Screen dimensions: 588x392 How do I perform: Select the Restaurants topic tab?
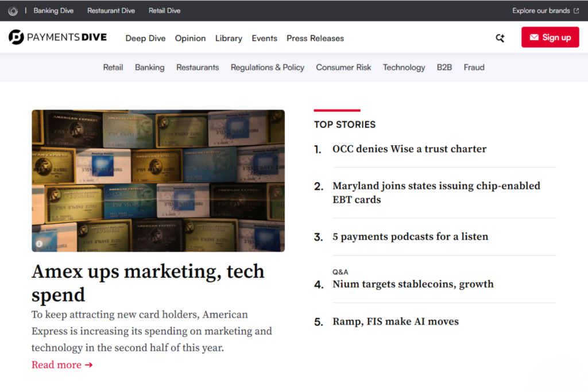[198, 68]
